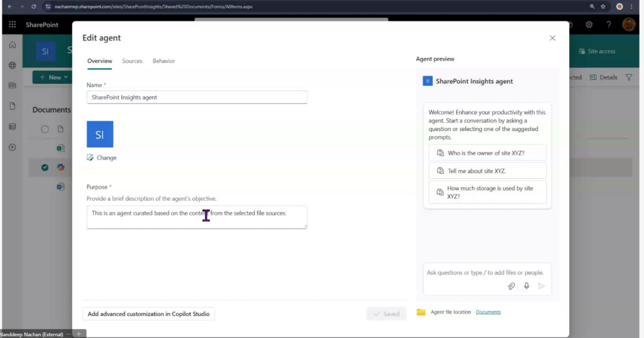Screen dimensions: 644x338
Task: Open My files page icon in left rail
Action: [x=13, y=106]
